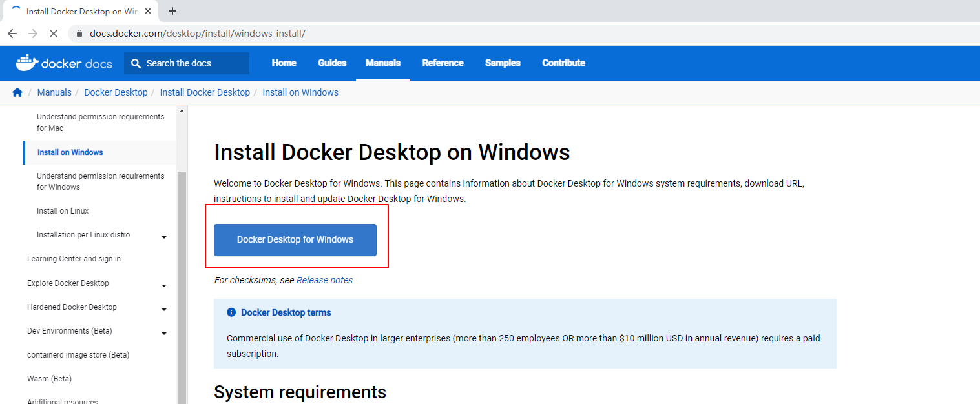980x404 pixels.
Task: Click the Install Docker Desktop on Windows heading
Action: coord(392,152)
